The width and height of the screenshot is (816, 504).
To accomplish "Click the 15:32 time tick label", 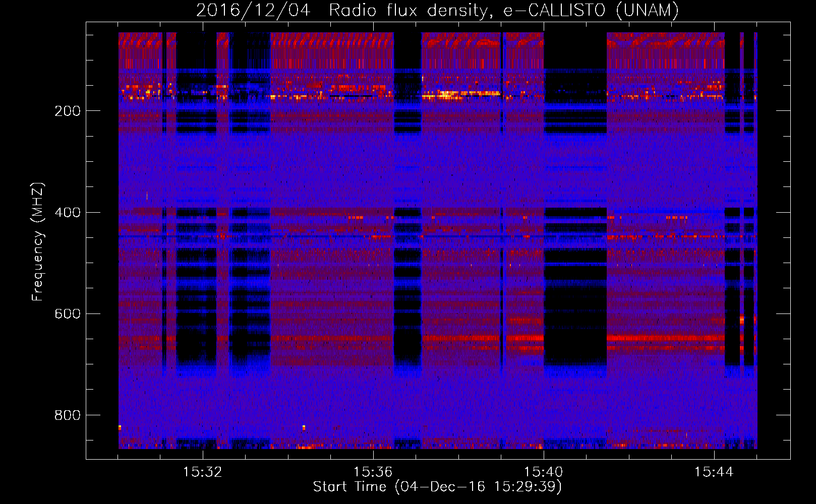I will [x=203, y=472].
